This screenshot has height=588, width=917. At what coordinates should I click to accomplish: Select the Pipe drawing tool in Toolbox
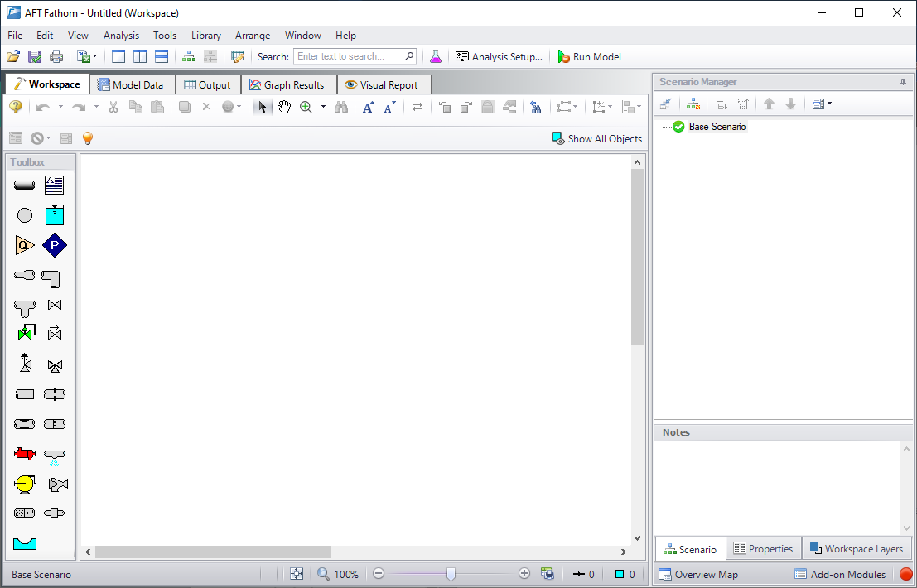[25, 186]
